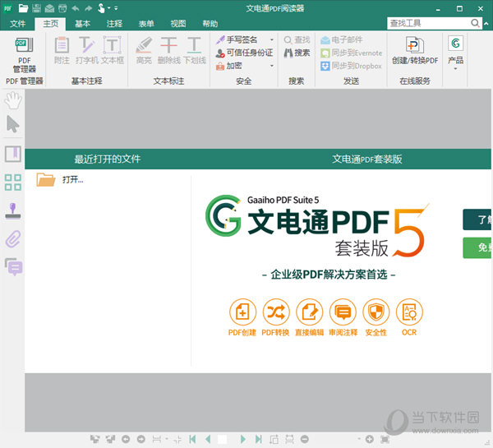Switch to the 基本 tab
This screenshot has width=493, height=448.
point(83,24)
